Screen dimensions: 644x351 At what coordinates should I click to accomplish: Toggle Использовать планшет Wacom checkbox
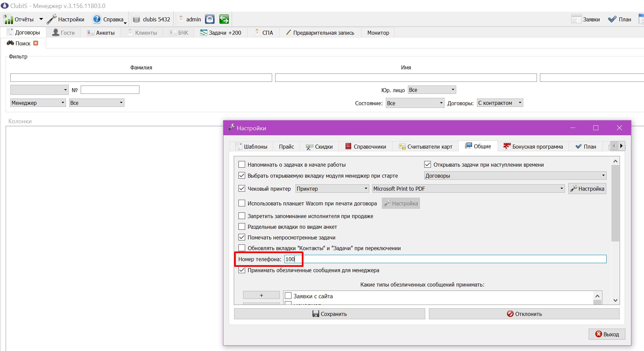(x=242, y=203)
